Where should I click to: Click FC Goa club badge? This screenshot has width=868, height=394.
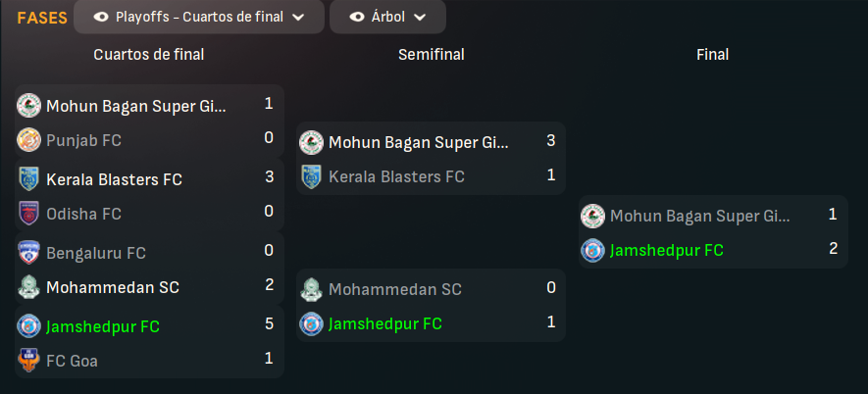(x=28, y=361)
